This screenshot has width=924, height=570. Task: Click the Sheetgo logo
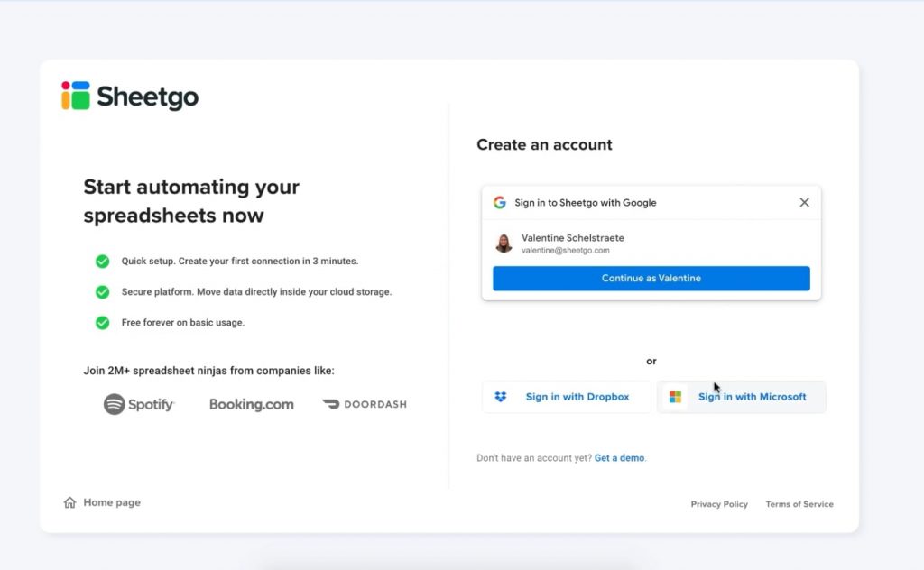130,96
